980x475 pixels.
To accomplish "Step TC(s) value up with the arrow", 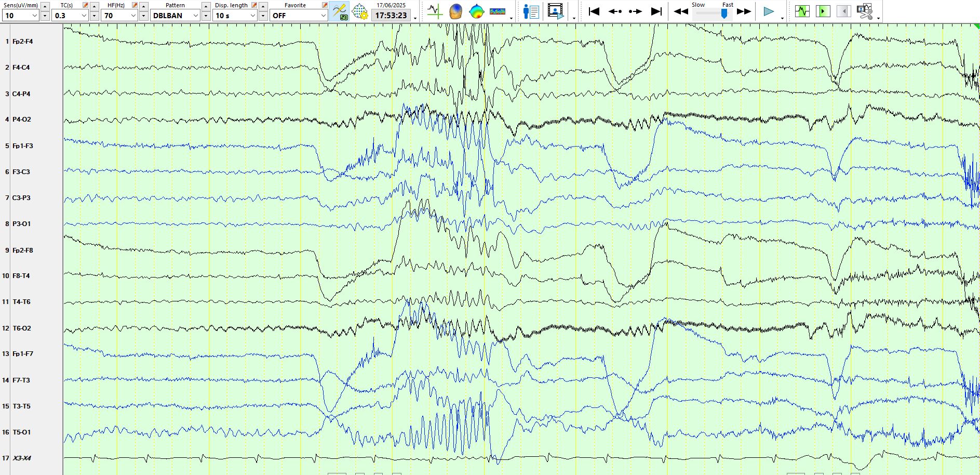I will [x=95, y=6].
